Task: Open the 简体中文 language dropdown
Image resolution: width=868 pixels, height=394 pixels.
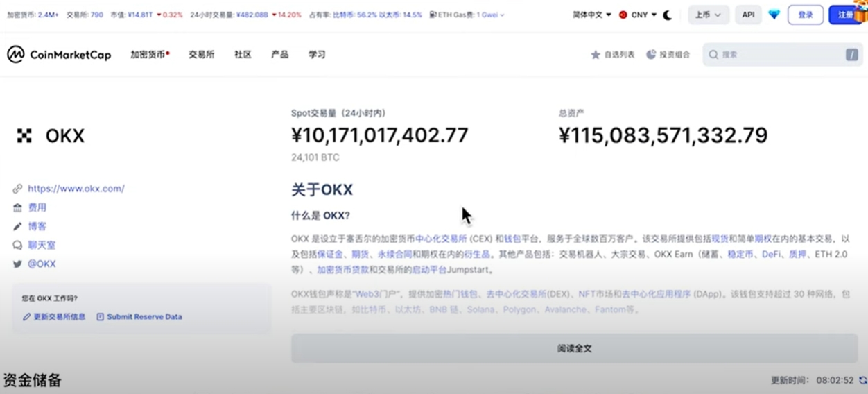Action: (592, 15)
